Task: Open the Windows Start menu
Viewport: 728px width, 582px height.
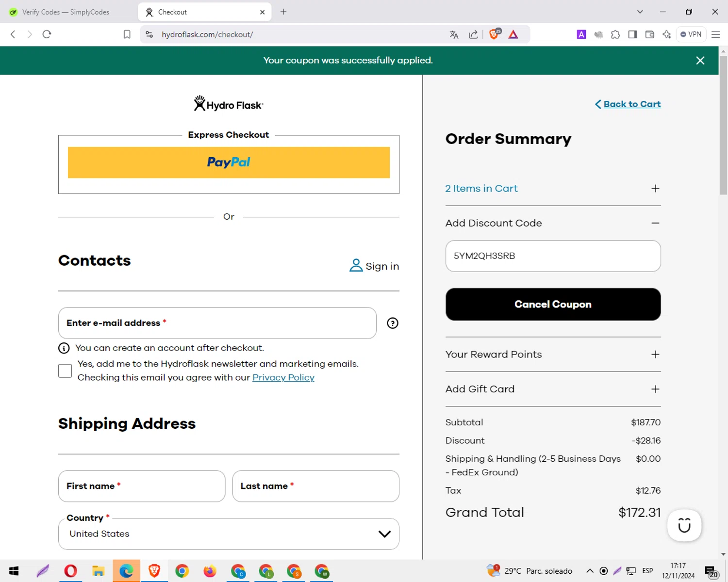Action: point(14,571)
